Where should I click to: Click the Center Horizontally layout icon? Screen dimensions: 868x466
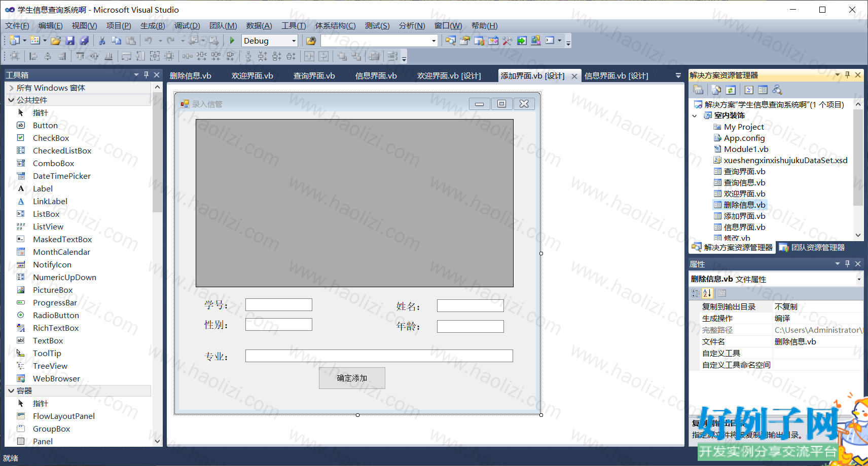click(x=309, y=56)
